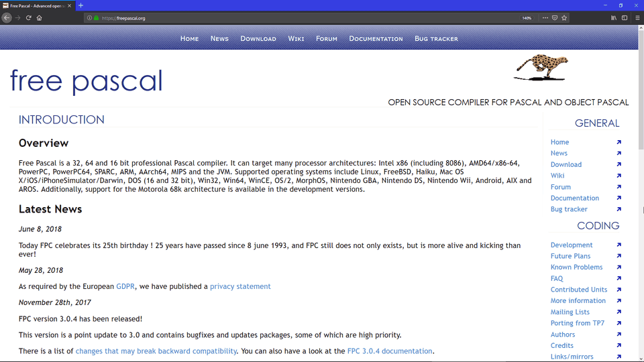The image size is (644, 362).
Task: Click the Mailing Lists sidebar link
Action: (570, 312)
